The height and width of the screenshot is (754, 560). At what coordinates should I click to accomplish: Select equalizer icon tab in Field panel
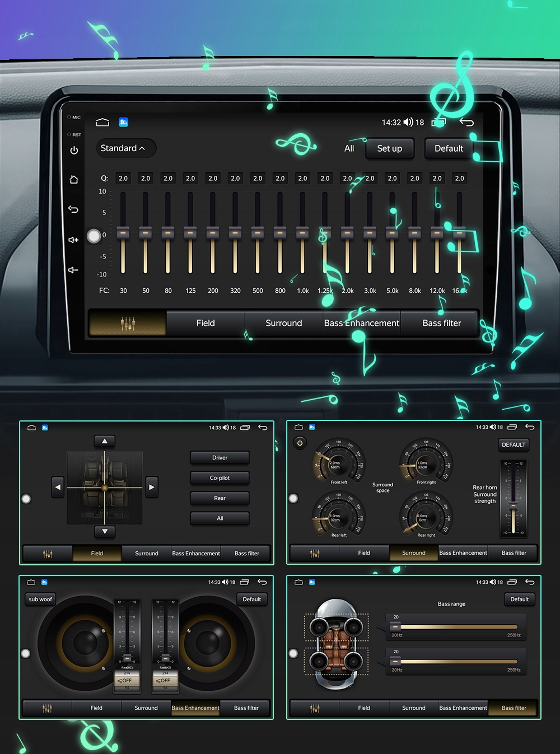tap(48, 554)
